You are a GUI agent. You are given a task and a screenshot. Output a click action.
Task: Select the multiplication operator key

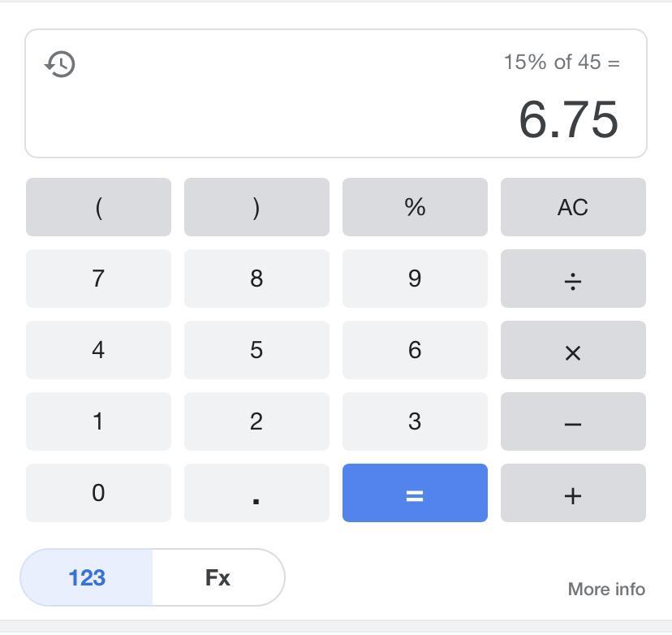(573, 350)
